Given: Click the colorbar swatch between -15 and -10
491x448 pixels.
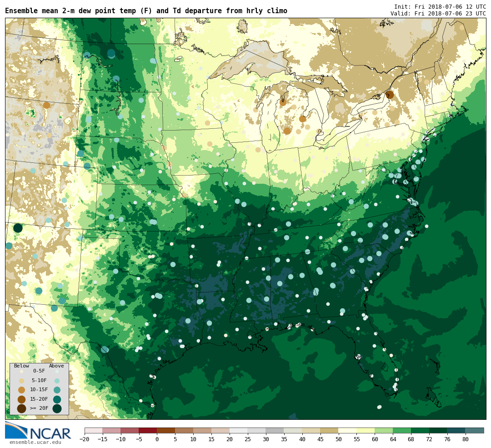Looking at the screenshot, I should (x=112, y=430).
